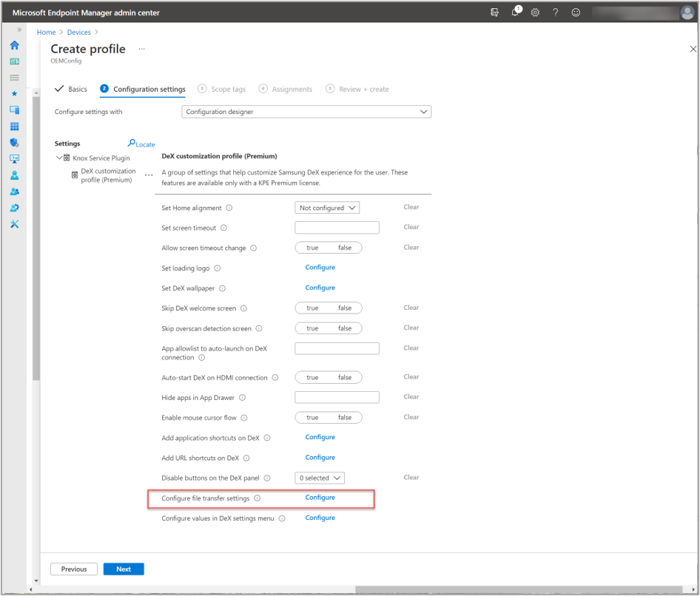This screenshot has width=700, height=596.
Task: Show info for Set loading logo
Action: tap(218, 268)
